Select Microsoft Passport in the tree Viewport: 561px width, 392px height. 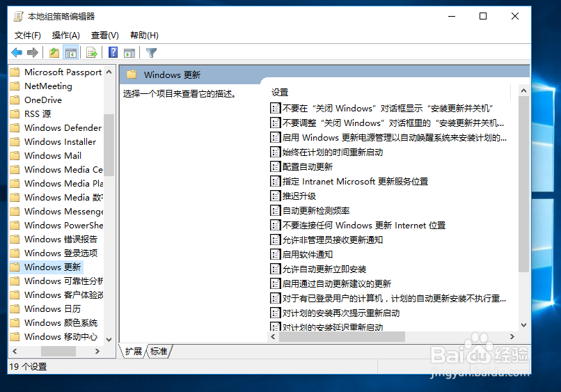(63, 72)
